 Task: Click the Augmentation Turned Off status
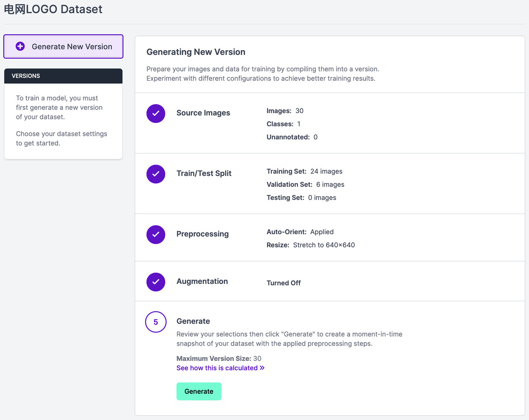point(284,283)
